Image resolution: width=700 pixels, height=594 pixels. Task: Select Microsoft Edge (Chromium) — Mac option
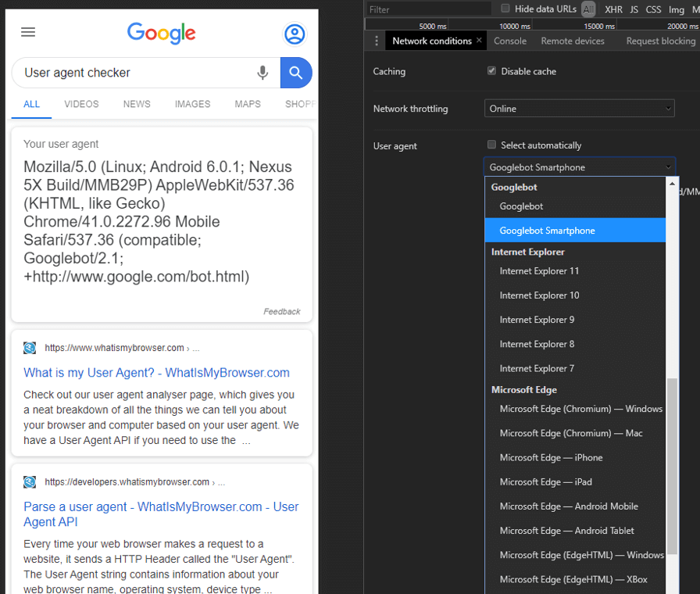click(575, 433)
